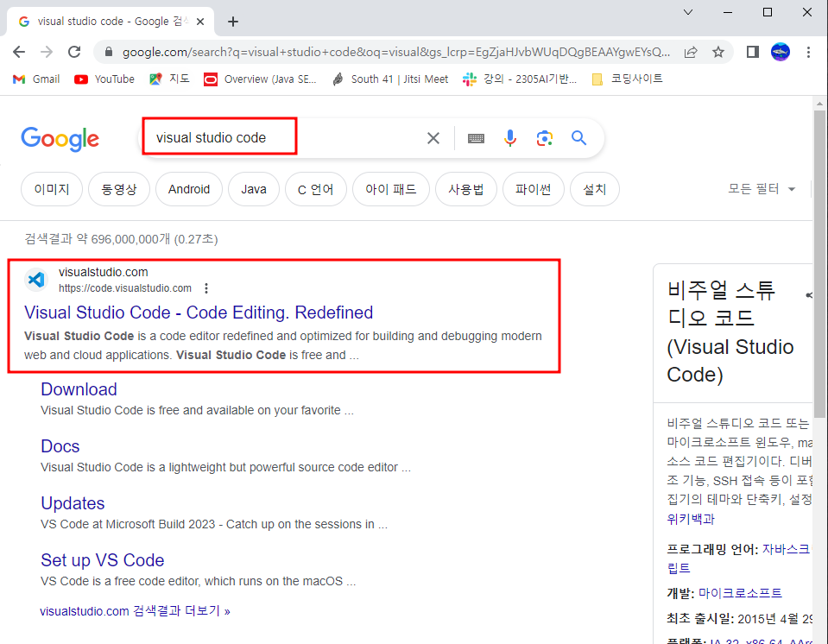This screenshot has width=828, height=644.
Task: Open South 41 Jitsi Meet bookmark
Action: click(390, 79)
